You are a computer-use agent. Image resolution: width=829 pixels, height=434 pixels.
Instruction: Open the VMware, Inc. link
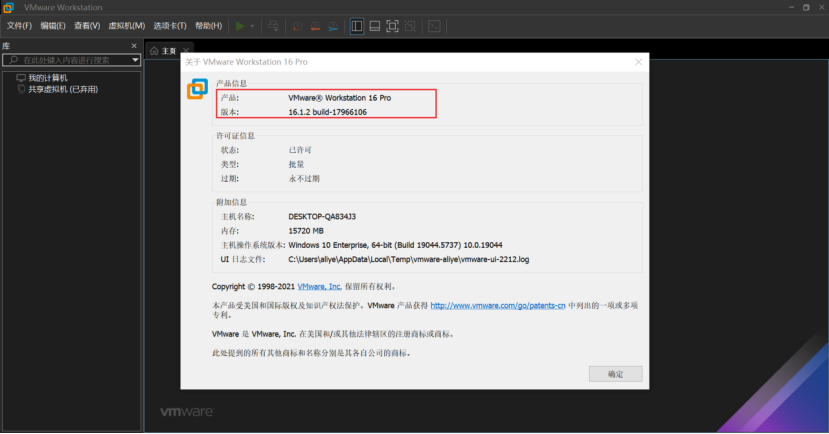click(319, 287)
